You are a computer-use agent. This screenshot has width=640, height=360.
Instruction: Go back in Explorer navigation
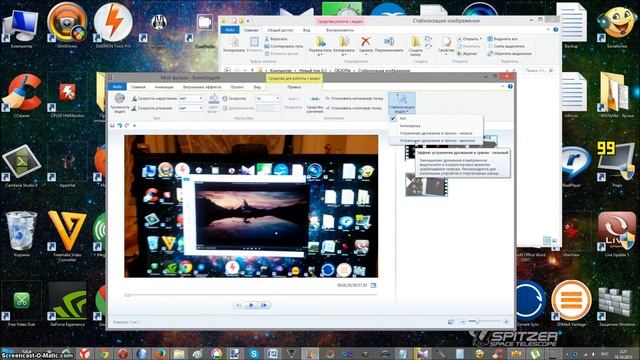point(227,71)
